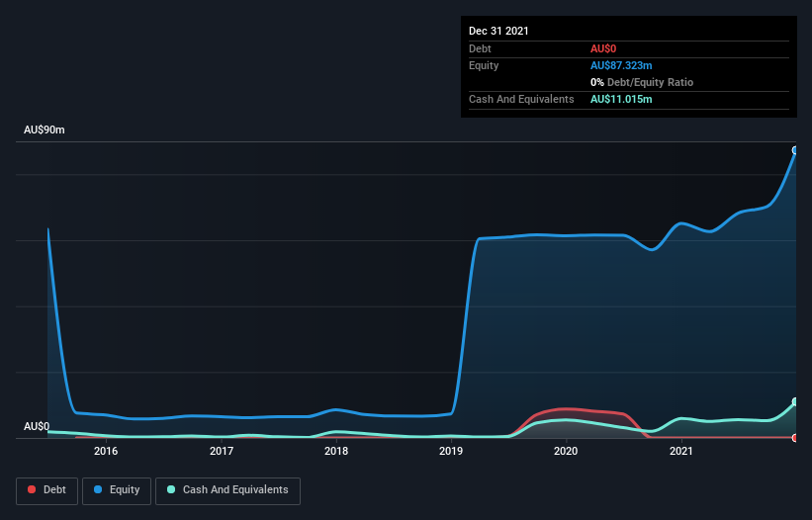812x520 pixels.
Task: Toggle the Debt series legend button
Action: point(47,490)
